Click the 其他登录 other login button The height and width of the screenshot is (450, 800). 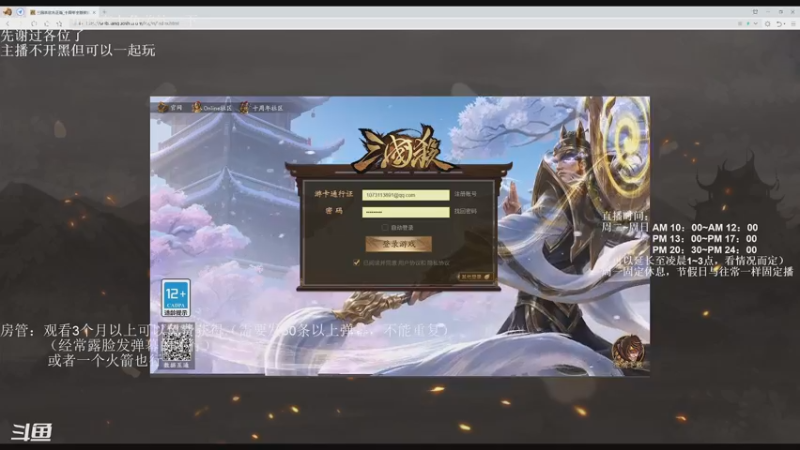pyautogui.click(x=474, y=277)
